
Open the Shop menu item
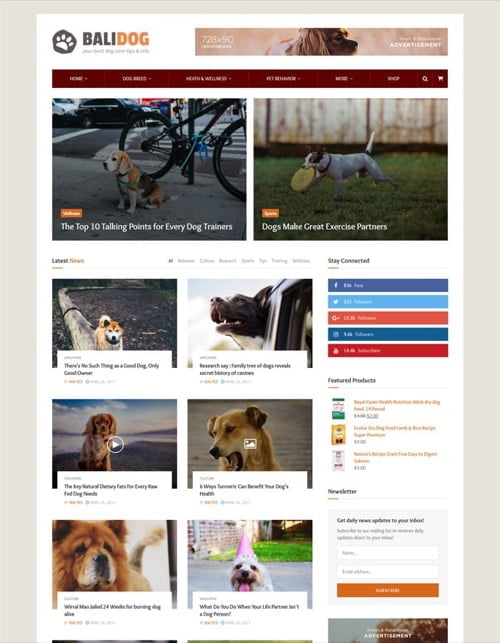coord(393,79)
